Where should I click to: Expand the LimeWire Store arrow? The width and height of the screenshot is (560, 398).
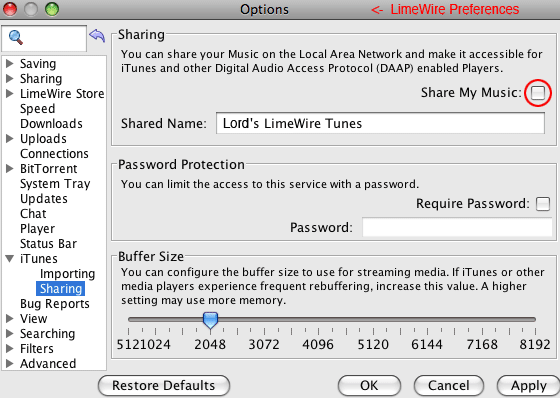tap(10, 94)
